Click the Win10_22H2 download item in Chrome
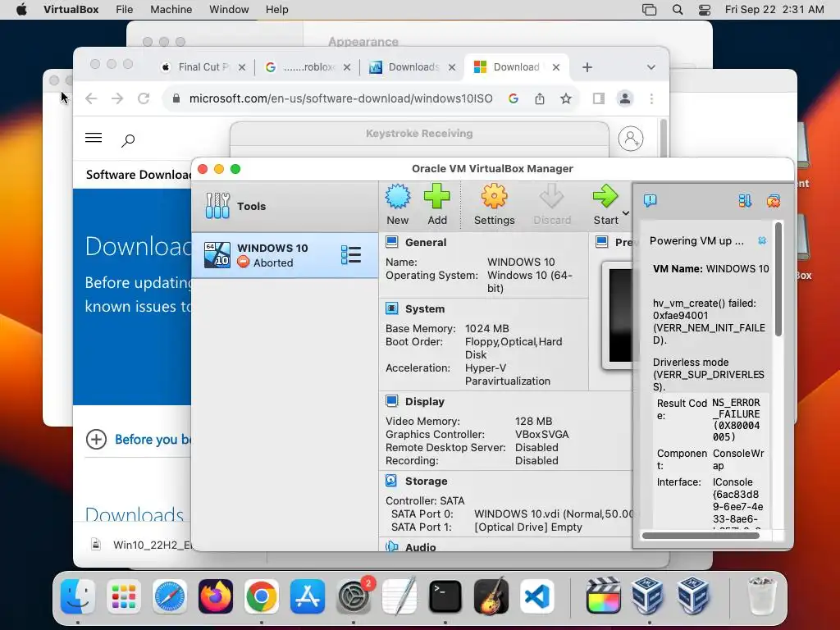Viewport: 840px width, 630px height. (x=142, y=545)
